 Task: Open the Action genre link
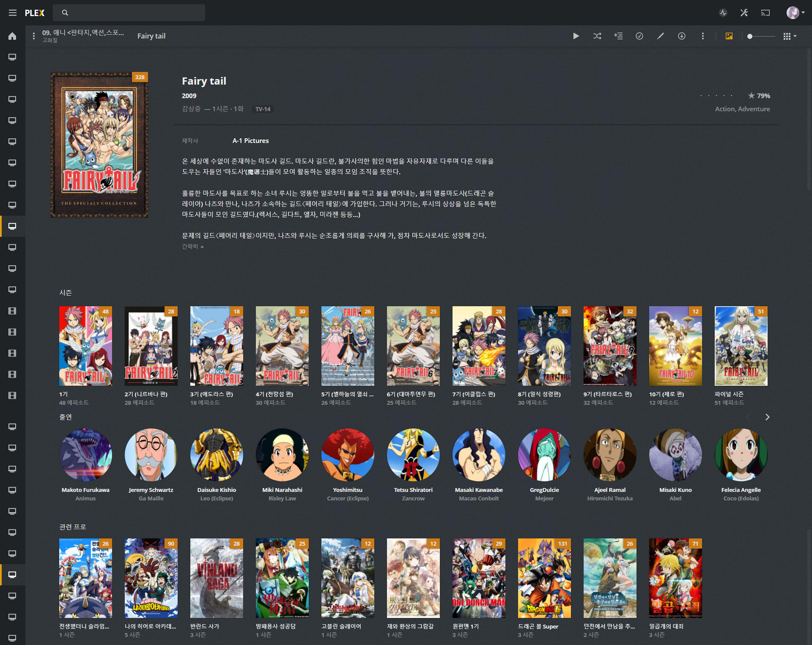coord(725,109)
